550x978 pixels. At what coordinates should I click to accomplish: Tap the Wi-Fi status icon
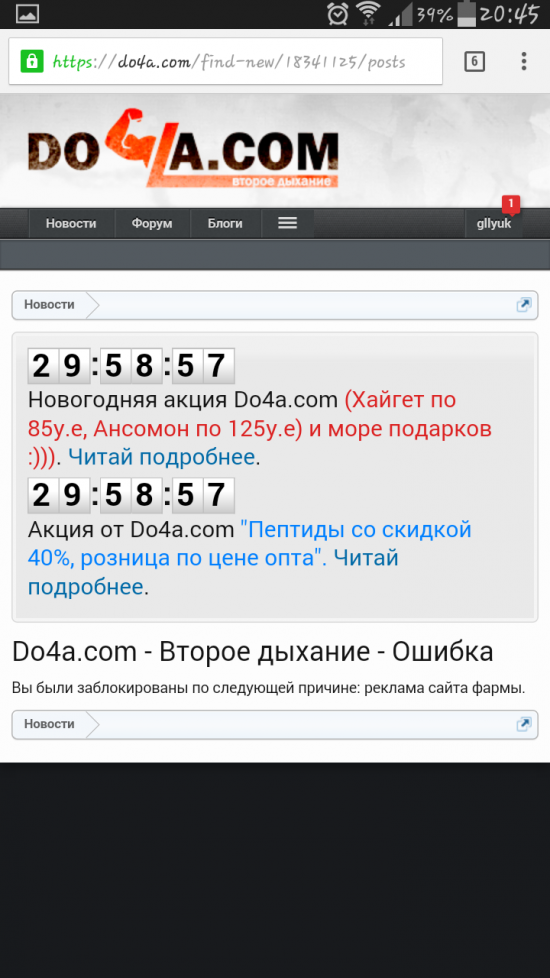click(x=368, y=13)
